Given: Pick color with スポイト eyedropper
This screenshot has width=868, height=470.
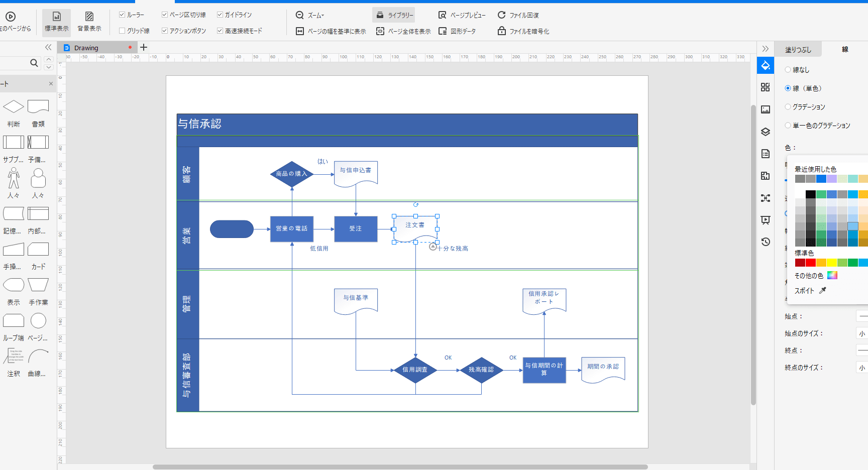Looking at the screenshot, I should coord(822,290).
